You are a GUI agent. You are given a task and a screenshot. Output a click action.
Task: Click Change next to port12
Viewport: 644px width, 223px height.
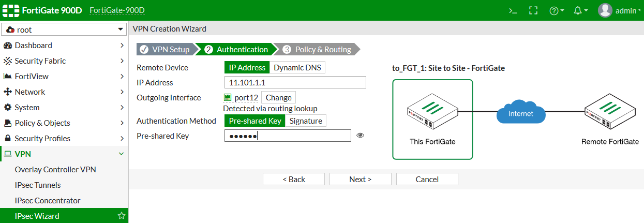pos(278,97)
